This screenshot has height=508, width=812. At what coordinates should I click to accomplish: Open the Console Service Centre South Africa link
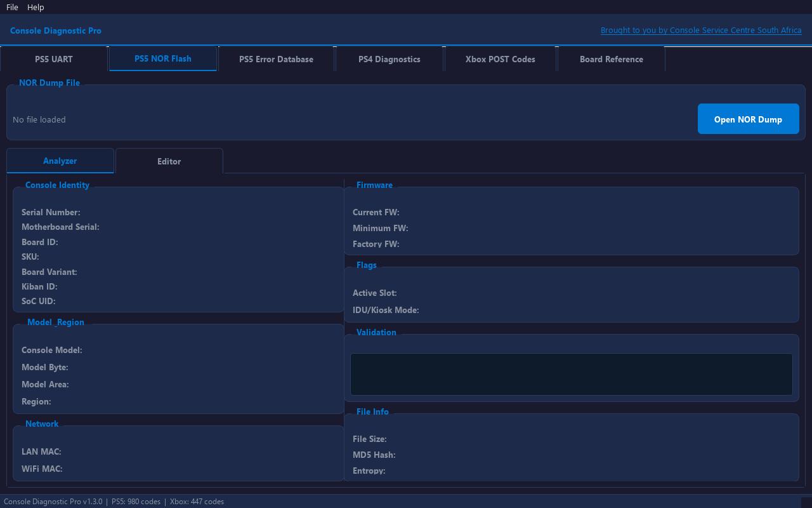click(x=701, y=30)
